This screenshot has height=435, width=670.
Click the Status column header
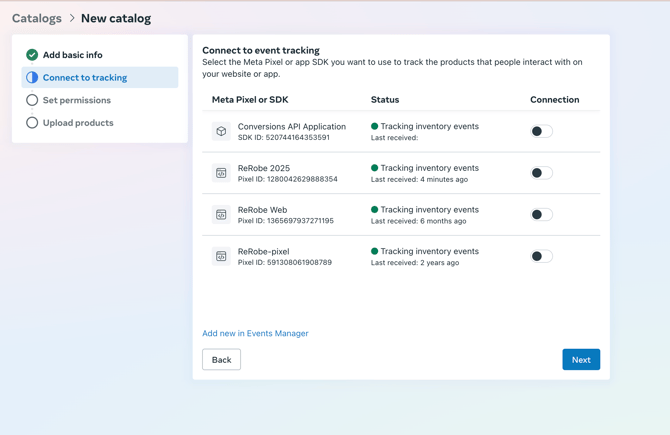(385, 100)
